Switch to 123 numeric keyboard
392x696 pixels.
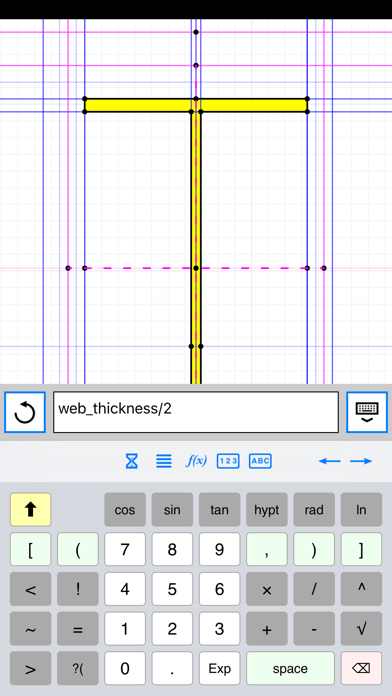pyautogui.click(x=228, y=461)
